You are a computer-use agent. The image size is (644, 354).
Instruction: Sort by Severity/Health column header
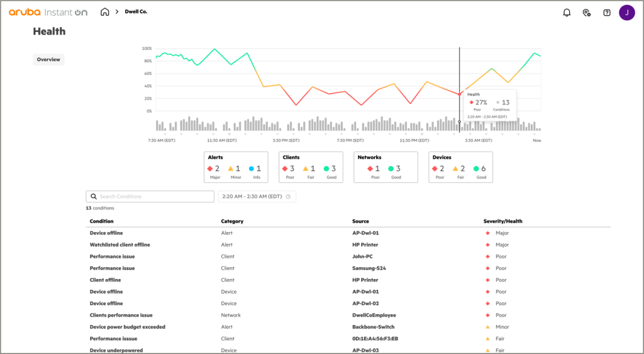[502, 221]
